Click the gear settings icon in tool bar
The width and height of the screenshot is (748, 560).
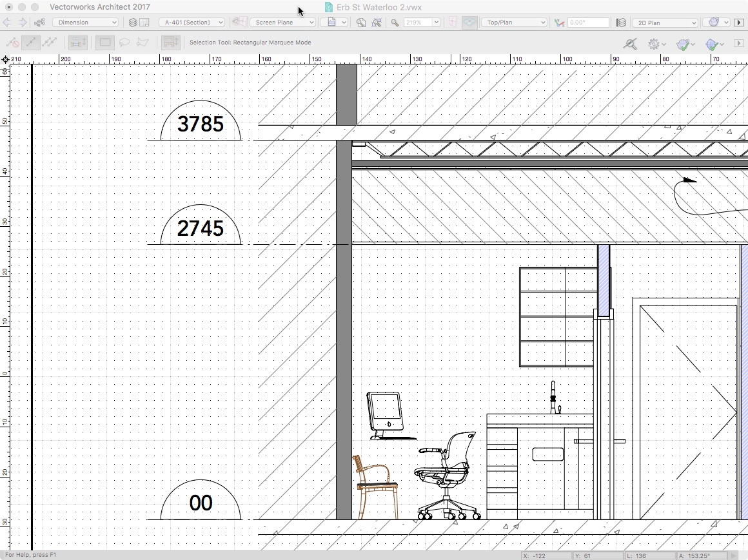[654, 43]
